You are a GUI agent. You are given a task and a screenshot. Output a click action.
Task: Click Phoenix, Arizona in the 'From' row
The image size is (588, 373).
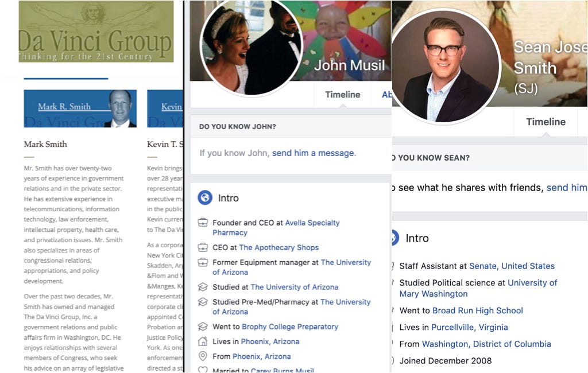(x=262, y=356)
